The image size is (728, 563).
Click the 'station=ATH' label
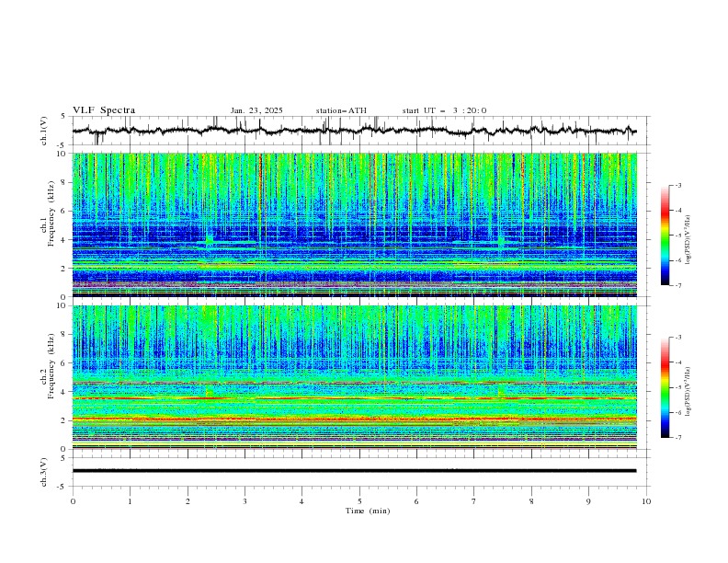coord(341,110)
